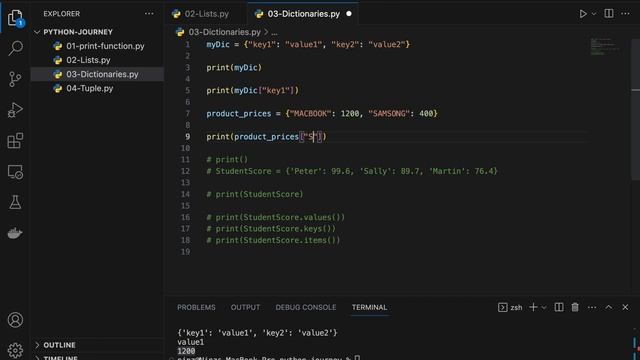
Task: Open run options dropdown next to play
Action: [594, 14]
